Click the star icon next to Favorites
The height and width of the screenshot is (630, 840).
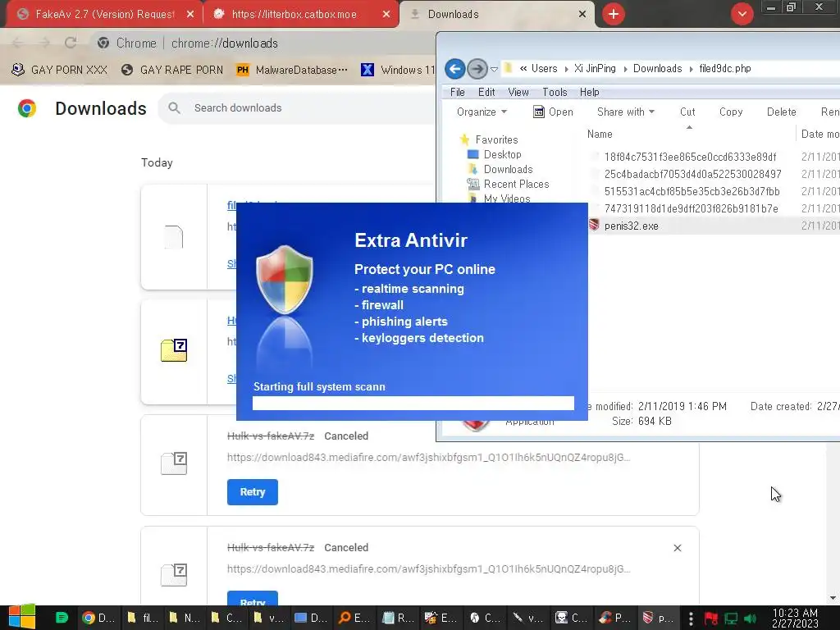pyautogui.click(x=464, y=139)
